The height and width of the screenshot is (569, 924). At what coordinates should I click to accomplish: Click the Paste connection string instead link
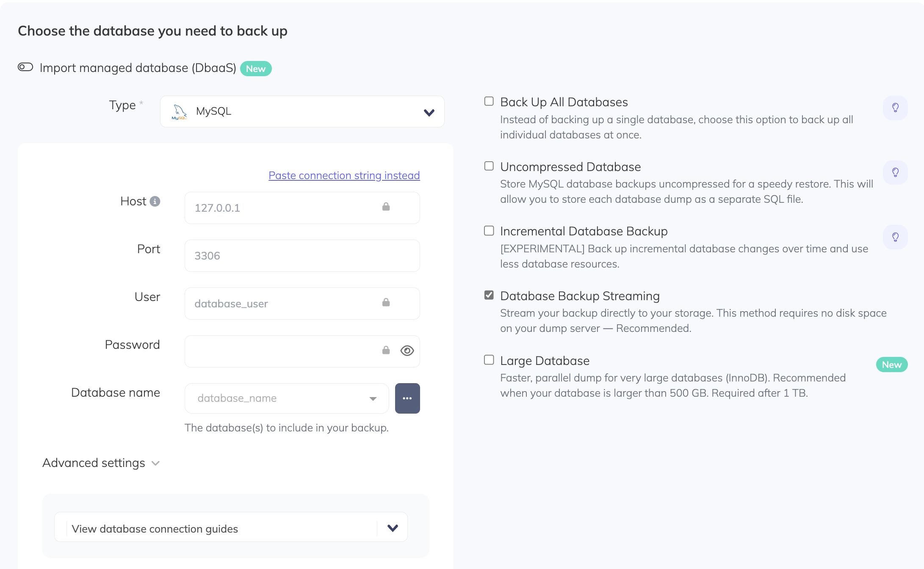point(344,175)
